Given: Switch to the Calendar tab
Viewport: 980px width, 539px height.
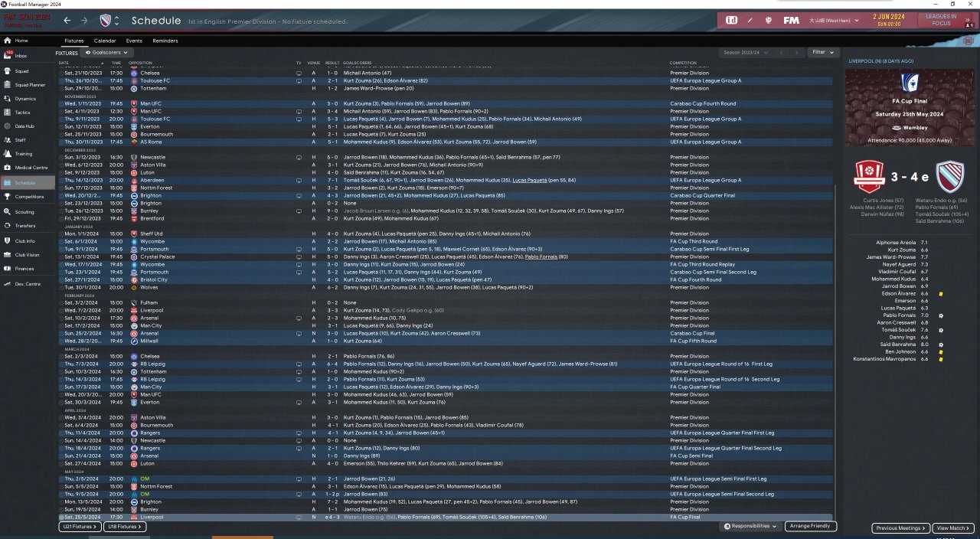Looking at the screenshot, I should click(105, 41).
